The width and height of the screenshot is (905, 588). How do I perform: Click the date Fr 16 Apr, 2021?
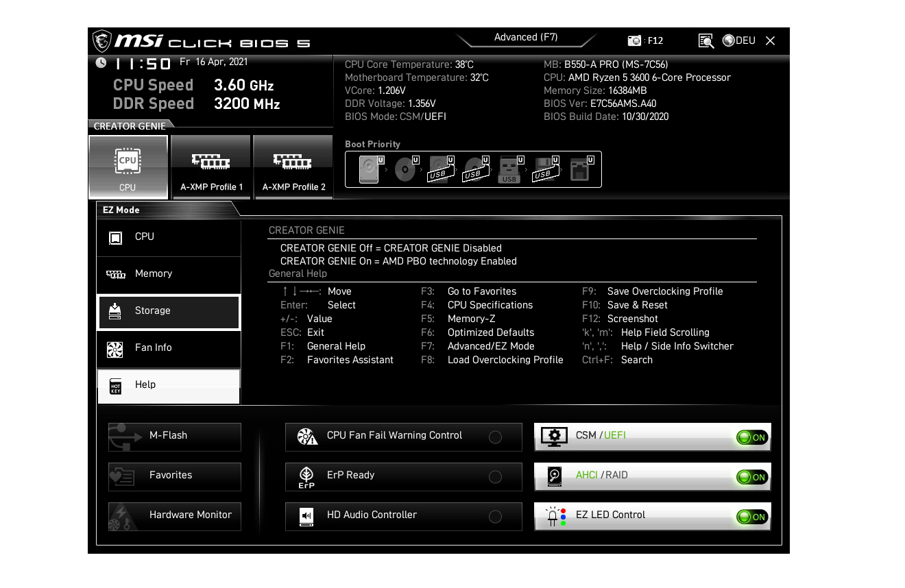(x=213, y=62)
